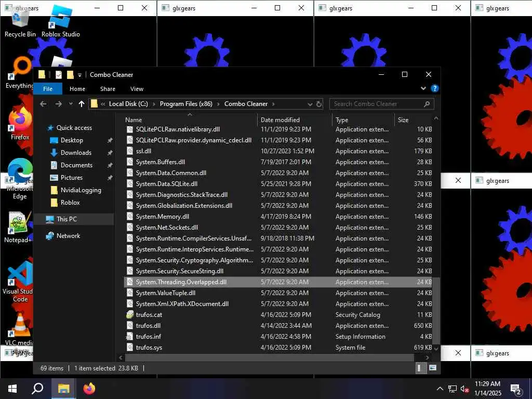Click the horizontal scrollbar right arrow
Screen dimensions: 532x399
427,357
